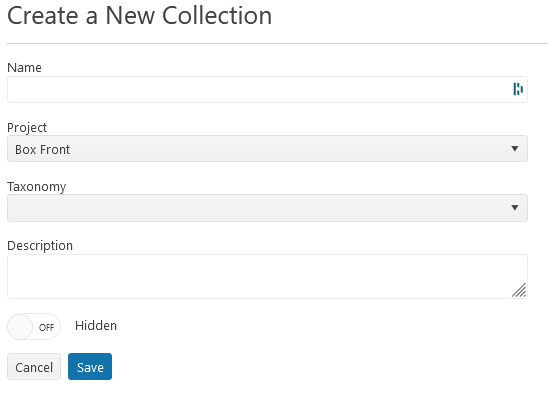Image resolution: width=548 pixels, height=403 pixels.
Task: Click the Description box resize grip
Action: [x=519, y=290]
